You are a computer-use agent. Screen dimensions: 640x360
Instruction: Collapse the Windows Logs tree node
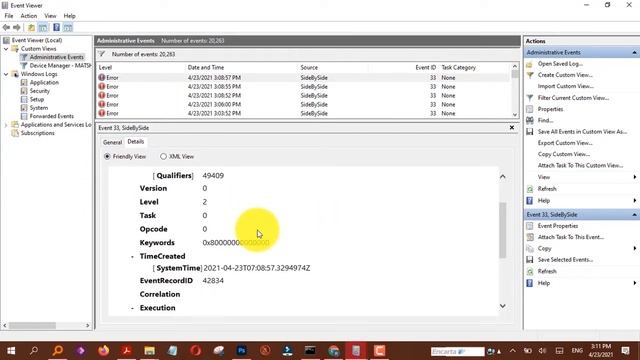pos(6,74)
